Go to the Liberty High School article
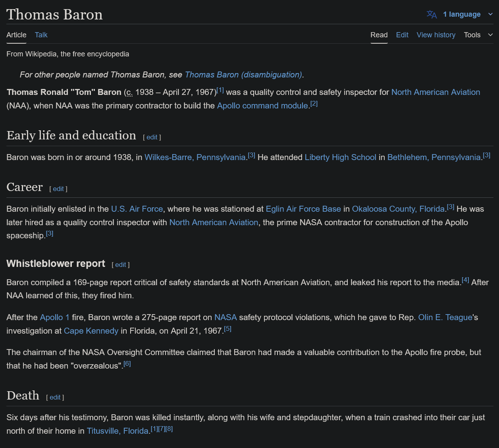 340,157
